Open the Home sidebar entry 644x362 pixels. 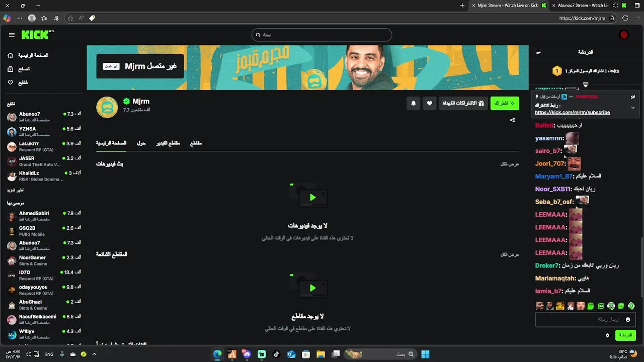click(x=29, y=55)
